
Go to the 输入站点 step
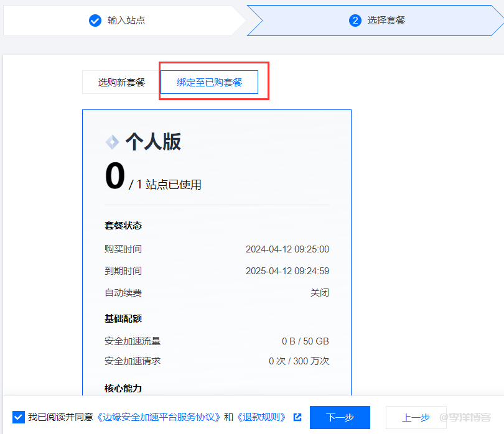pos(126,21)
